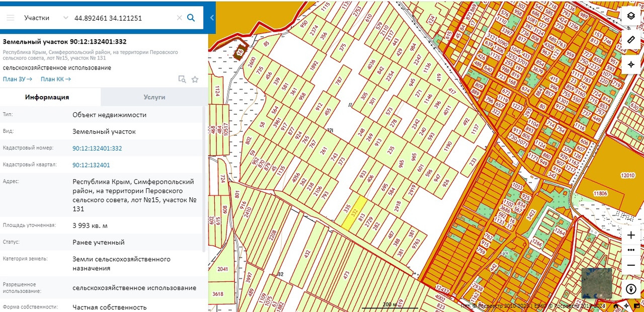The image size is (644, 312).
Task: Select parcel 3618 on the map
Action: (x=218, y=294)
